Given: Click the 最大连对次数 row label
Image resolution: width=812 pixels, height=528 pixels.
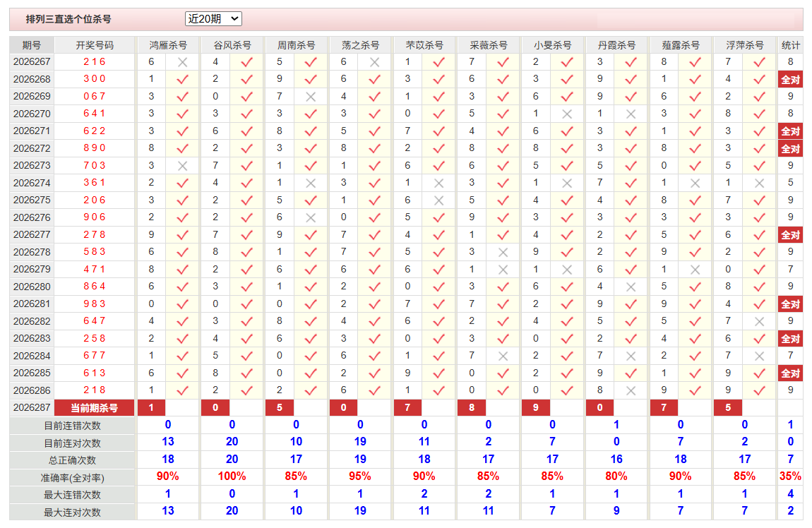Looking at the screenshot, I should pos(73,512).
